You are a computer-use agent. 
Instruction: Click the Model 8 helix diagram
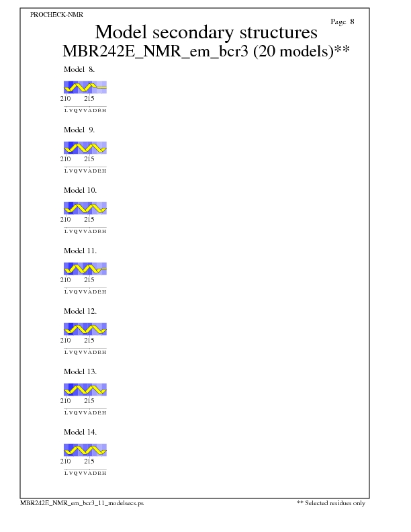click(x=85, y=87)
